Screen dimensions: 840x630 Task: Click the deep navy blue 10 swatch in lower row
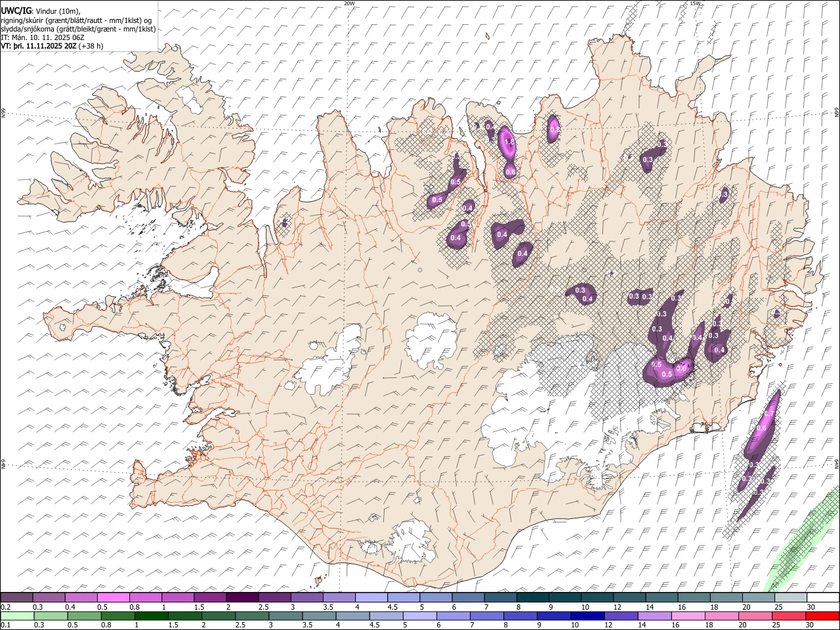click(x=587, y=616)
